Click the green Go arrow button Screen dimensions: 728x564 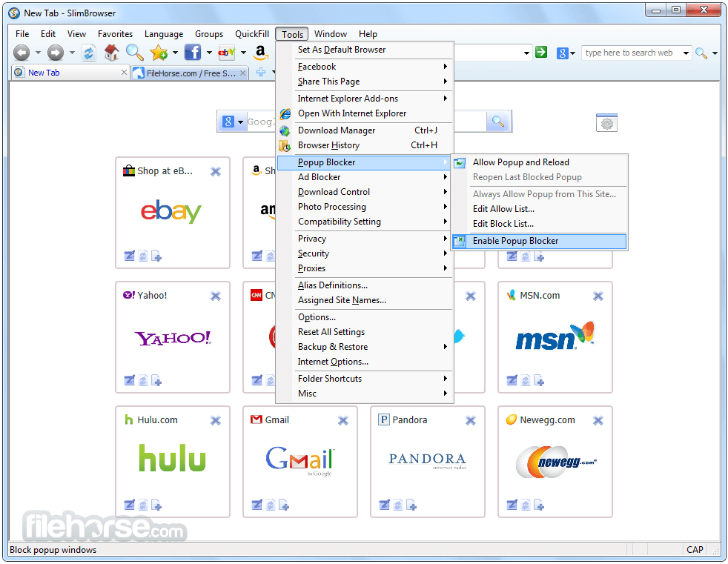coord(541,53)
